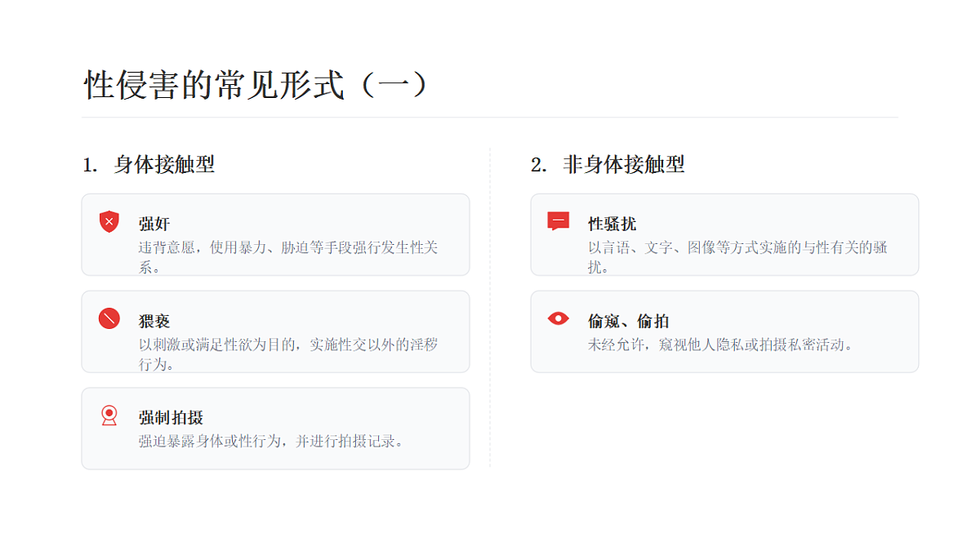980x551 pixels.
Task: Select the heading 1. 身体接触型
Action: (x=149, y=164)
